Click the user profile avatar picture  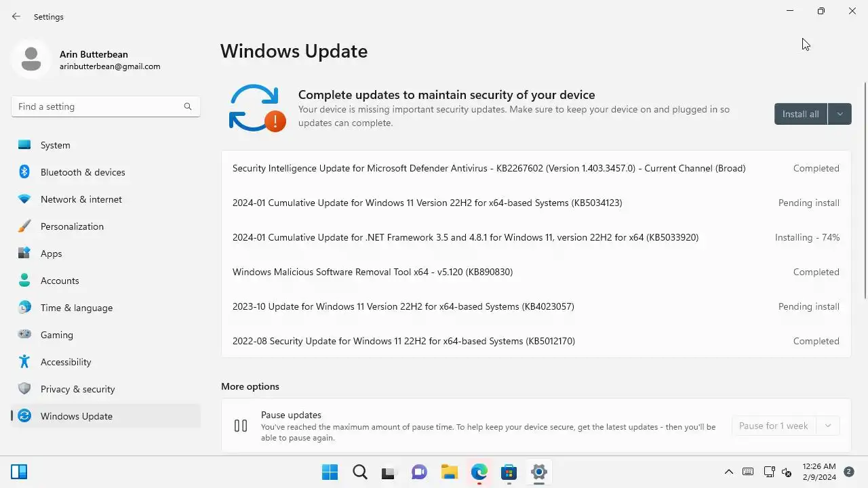point(31,59)
